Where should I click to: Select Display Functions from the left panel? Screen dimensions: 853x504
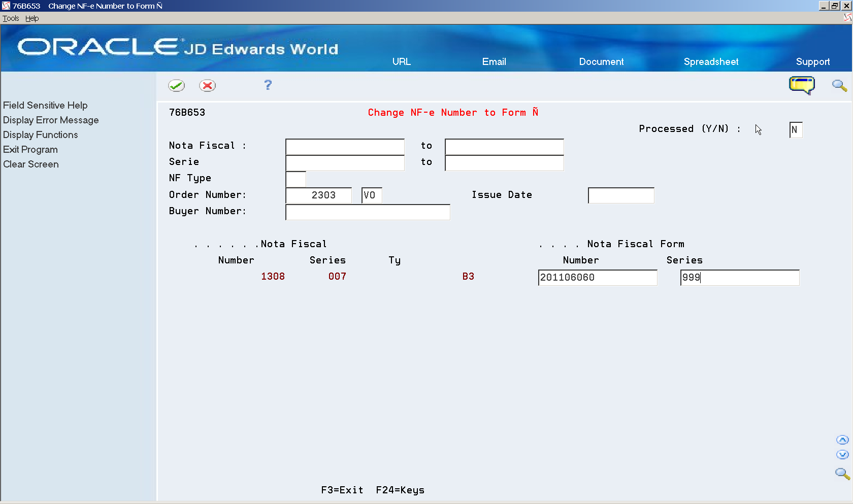(x=40, y=135)
